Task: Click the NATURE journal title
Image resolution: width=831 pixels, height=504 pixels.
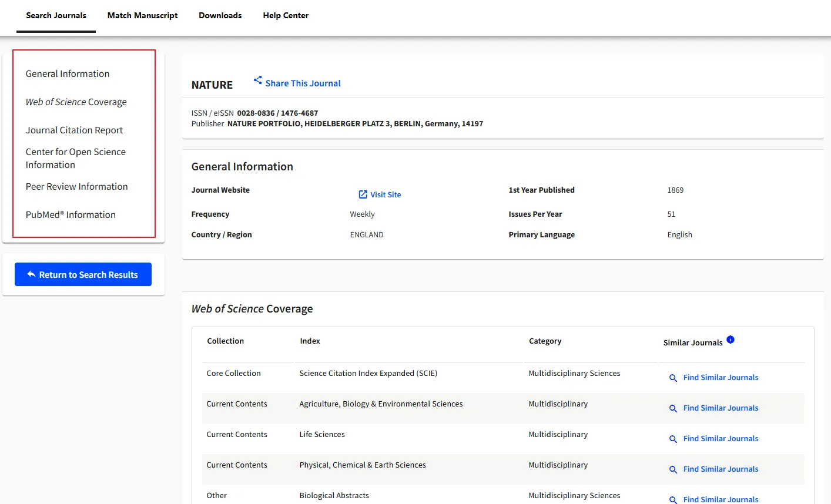Action: pos(212,85)
